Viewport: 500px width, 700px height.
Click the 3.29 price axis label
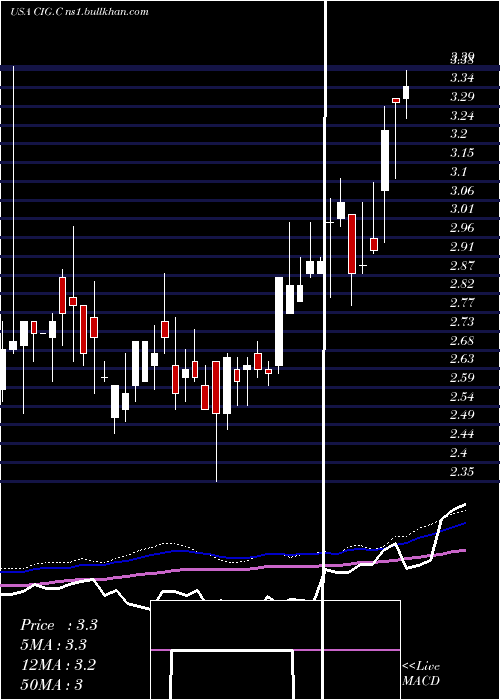tap(462, 97)
